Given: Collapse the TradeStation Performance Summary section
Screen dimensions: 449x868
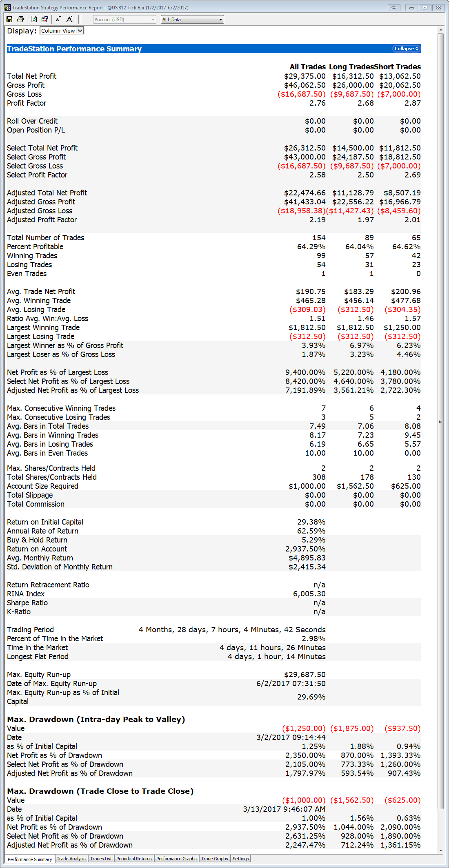Looking at the screenshot, I should point(407,49).
